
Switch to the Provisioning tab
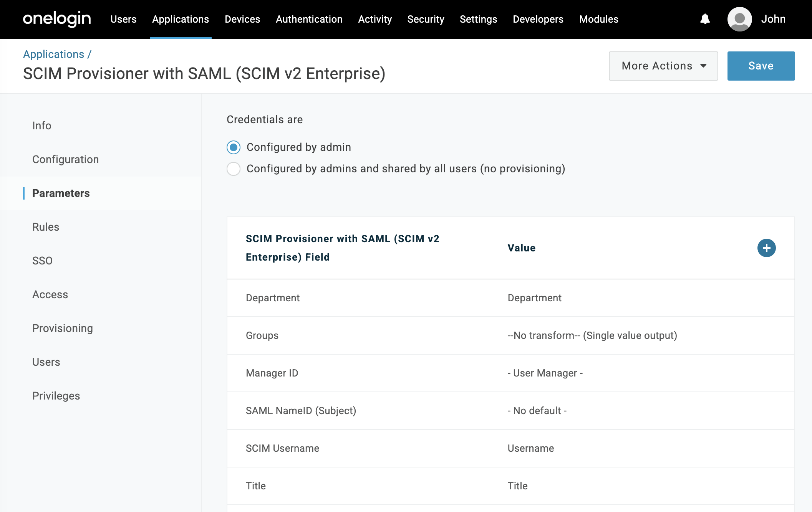(63, 328)
